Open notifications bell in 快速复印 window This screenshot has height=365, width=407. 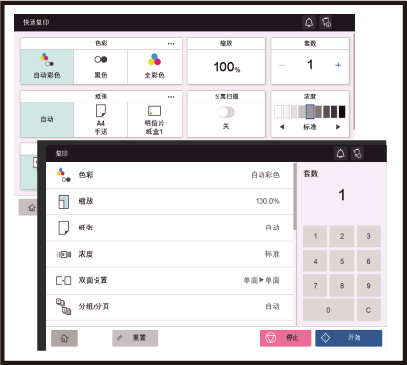pyautogui.click(x=309, y=23)
